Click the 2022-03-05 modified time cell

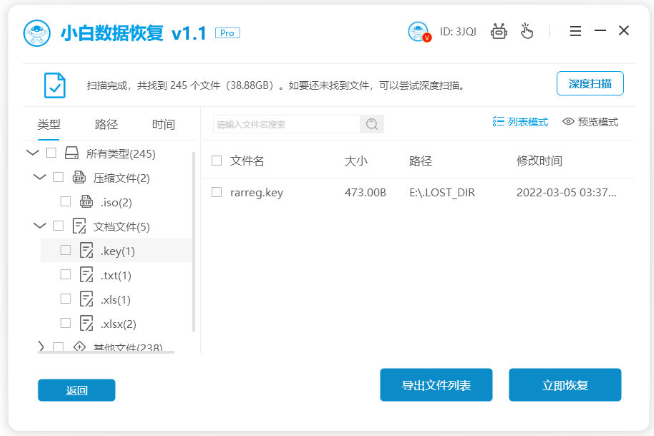click(x=566, y=192)
